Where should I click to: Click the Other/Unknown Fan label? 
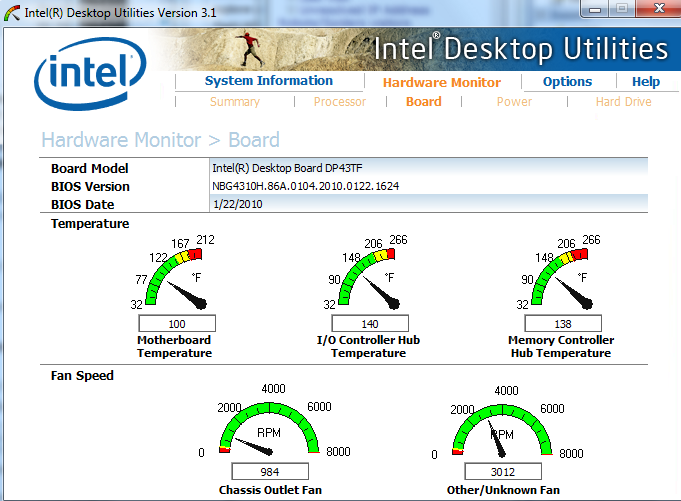503,490
